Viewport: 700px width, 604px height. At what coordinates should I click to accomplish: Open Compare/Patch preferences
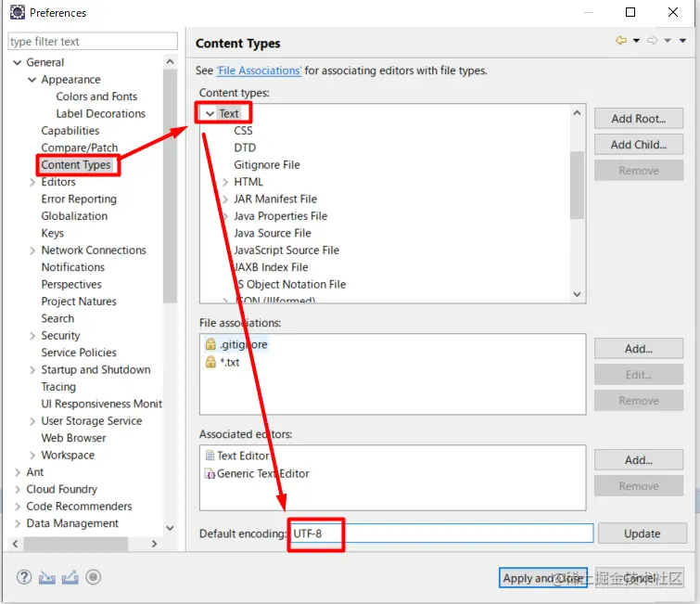(80, 148)
